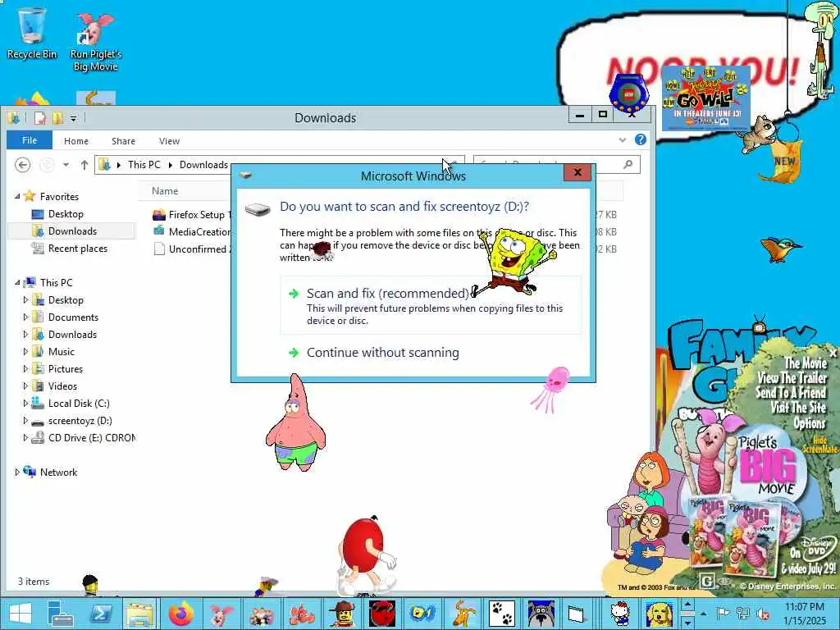This screenshot has width=840, height=630.
Task: Launch Firefox from the taskbar
Action: point(181,614)
